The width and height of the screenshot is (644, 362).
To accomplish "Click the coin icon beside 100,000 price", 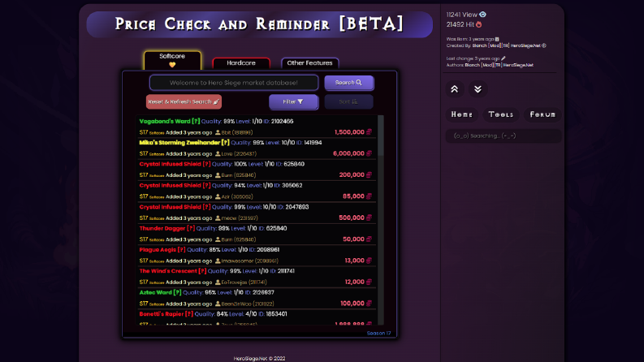I will click(369, 304).
